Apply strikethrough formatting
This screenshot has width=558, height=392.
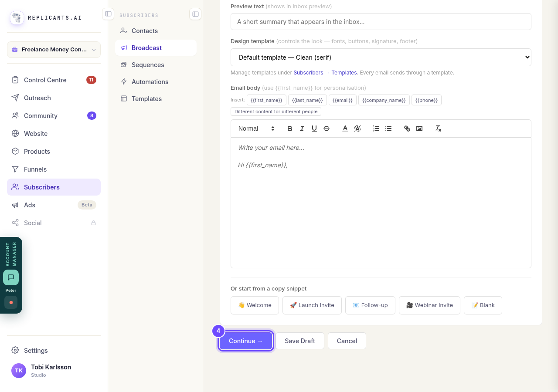point(326,128)
